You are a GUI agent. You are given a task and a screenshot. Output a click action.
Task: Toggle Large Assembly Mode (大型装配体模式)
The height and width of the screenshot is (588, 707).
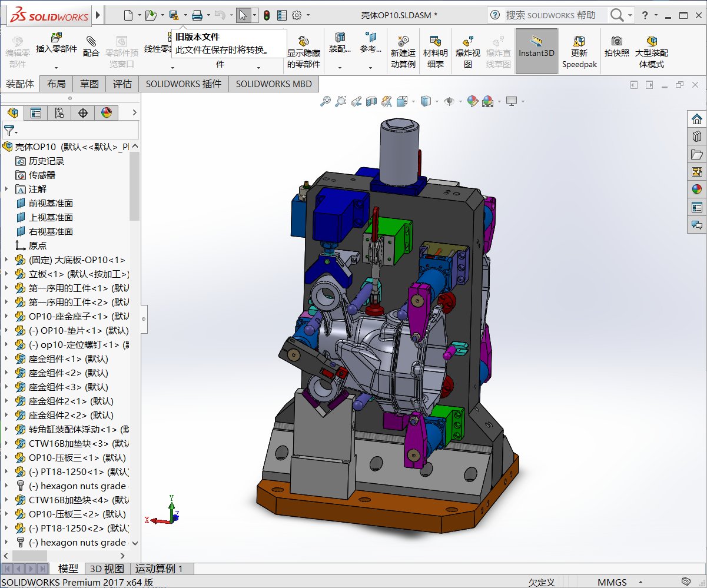pyautogui.click(x=652, y=52)
